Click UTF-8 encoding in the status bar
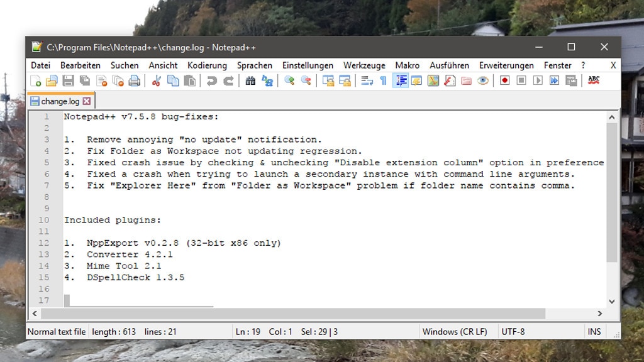Image resolution: width=644 pixels, height=362 pixels. pyautogui.click(x=513, y=332)
